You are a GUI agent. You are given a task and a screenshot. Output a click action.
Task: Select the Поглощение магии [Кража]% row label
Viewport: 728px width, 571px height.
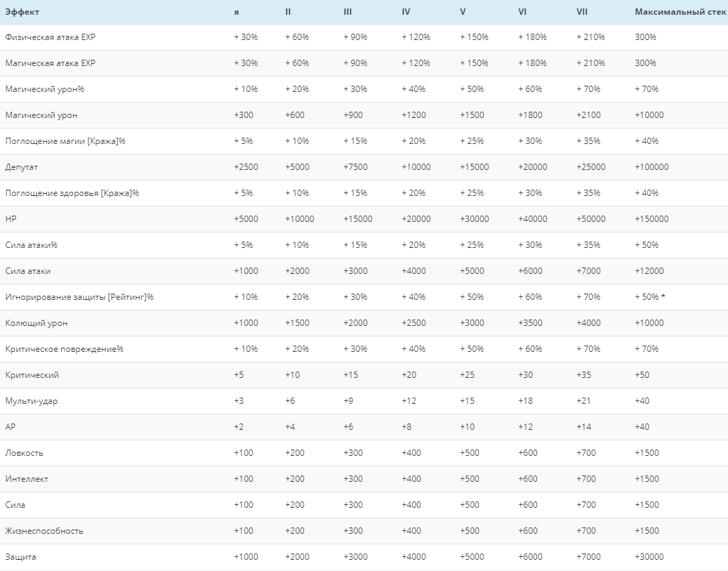coord(65,141)
